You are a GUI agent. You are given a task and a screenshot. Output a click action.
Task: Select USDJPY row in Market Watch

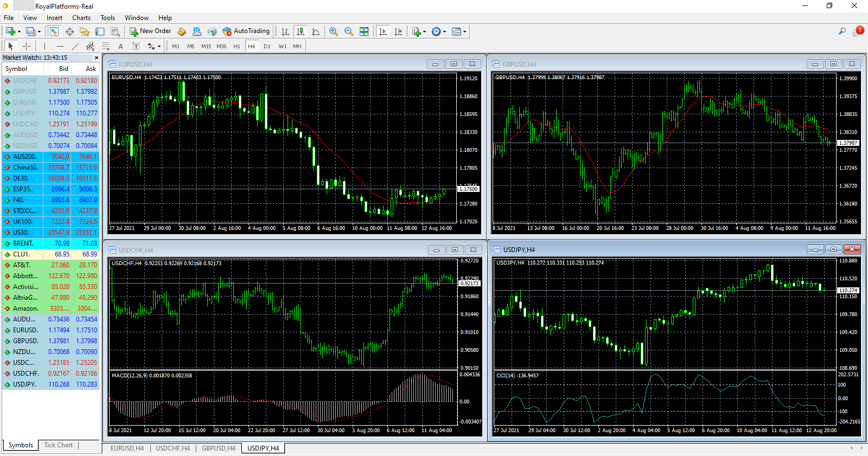(50, 113)
